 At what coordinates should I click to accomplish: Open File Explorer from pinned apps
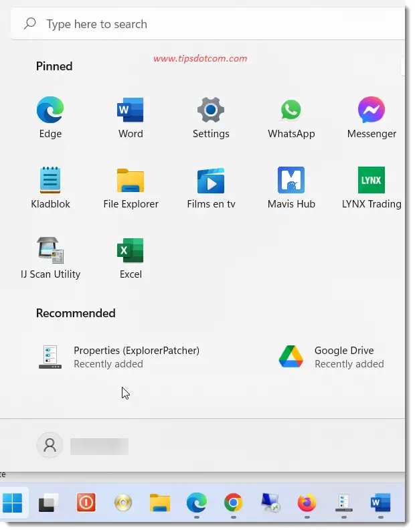[x=131, y=187]
